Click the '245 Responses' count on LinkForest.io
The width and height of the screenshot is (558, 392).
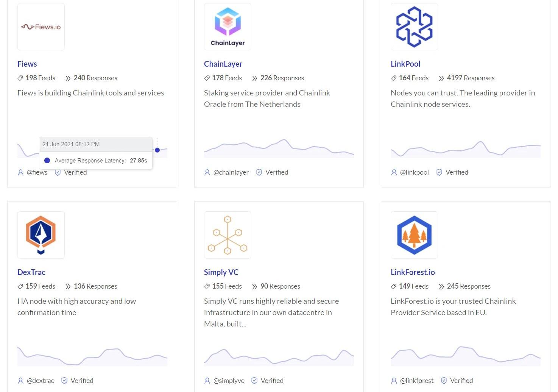(469, 286)
